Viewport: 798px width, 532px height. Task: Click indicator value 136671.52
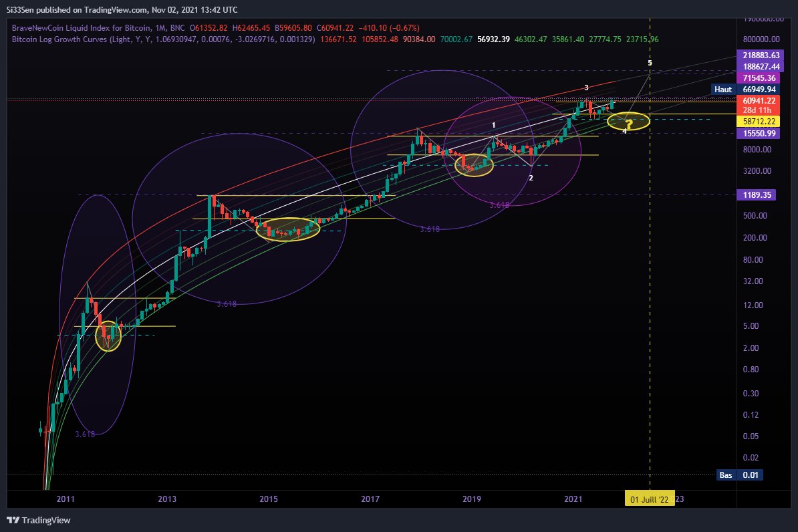point(338,39)
